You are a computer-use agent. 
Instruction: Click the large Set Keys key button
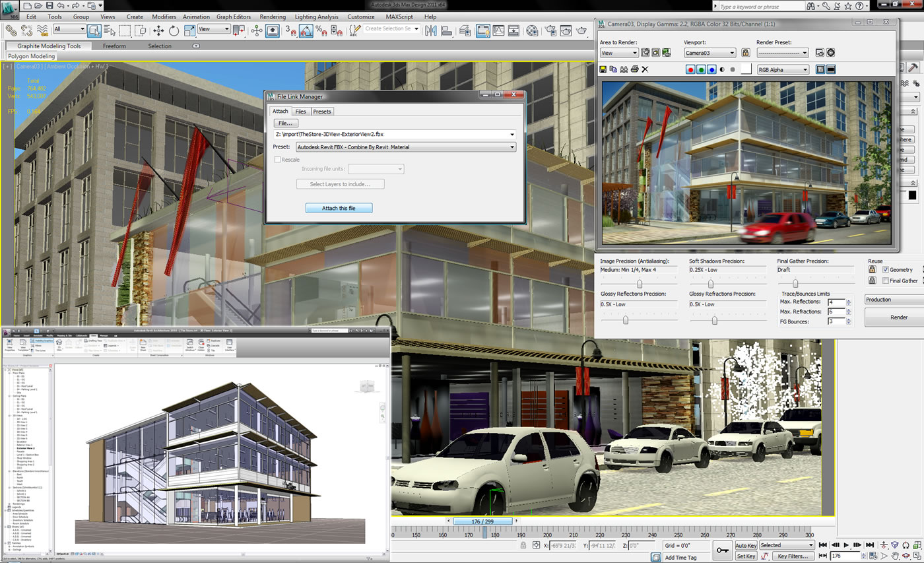pos(721,550)
